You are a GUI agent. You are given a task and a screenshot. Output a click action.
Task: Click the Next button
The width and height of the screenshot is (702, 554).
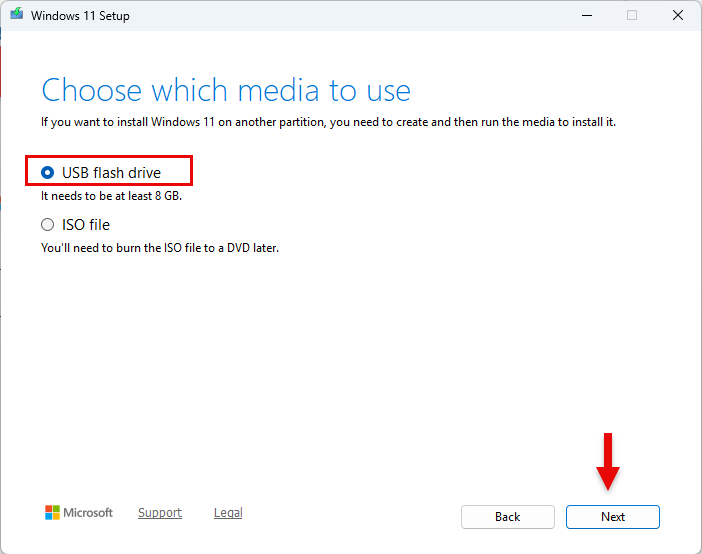click(612, 517)
